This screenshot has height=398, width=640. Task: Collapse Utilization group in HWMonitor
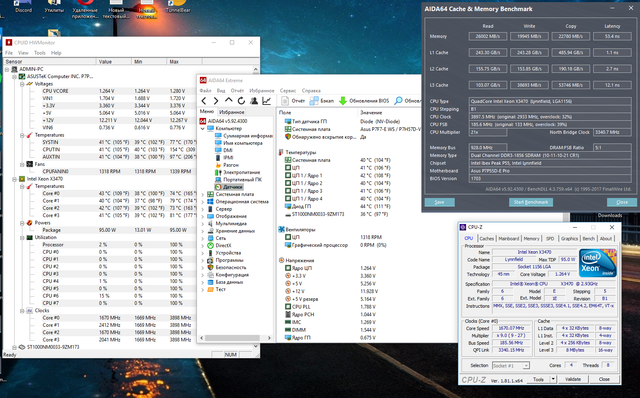pyautogui.click(x=22, y=237)
